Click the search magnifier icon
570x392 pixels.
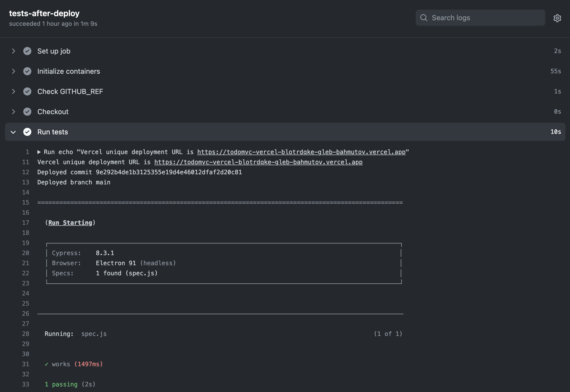[424, 18]
